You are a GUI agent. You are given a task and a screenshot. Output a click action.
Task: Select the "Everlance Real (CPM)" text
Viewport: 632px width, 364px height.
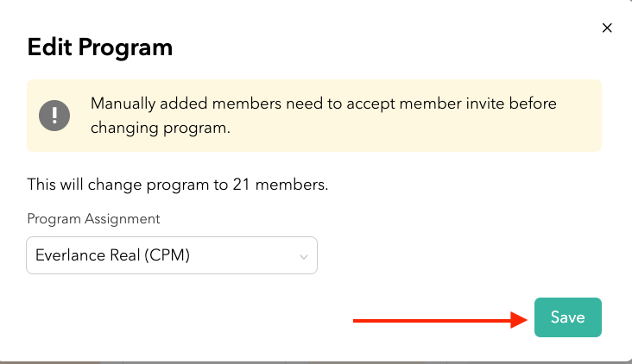click(x=112, y=255)
